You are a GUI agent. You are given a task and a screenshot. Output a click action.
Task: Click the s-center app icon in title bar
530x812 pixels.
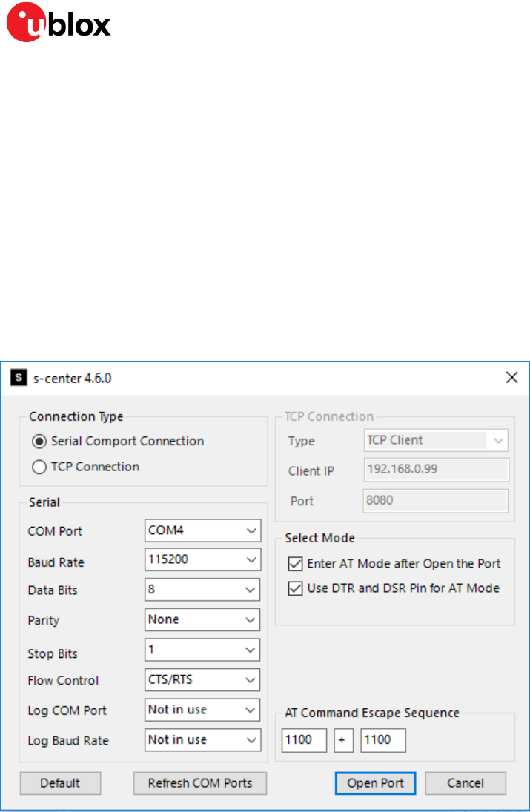tap(19, 378)
